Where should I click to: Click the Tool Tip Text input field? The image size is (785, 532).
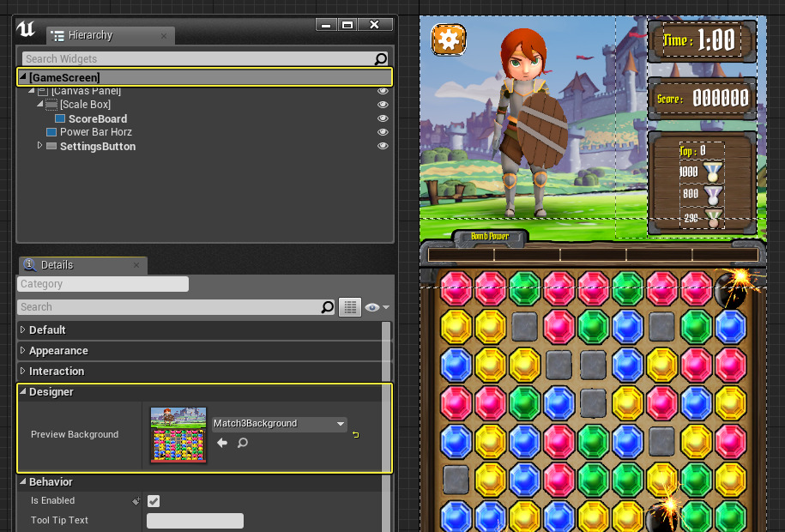[x=196, y=521]
